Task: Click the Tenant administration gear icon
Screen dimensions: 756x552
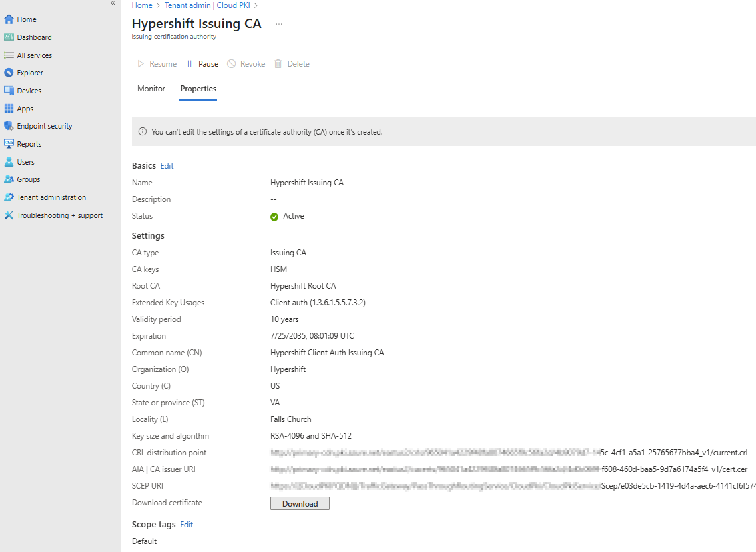Action: pos(9,197)
